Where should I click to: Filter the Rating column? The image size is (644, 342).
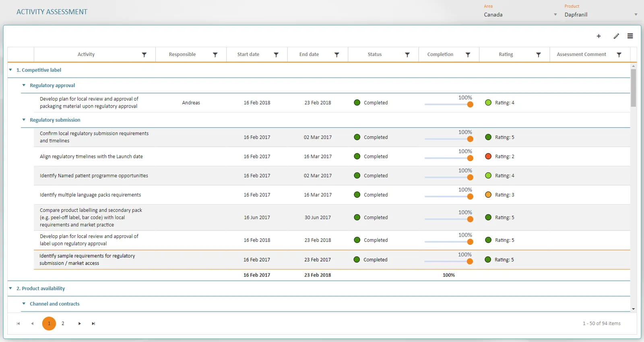(539, 55)
